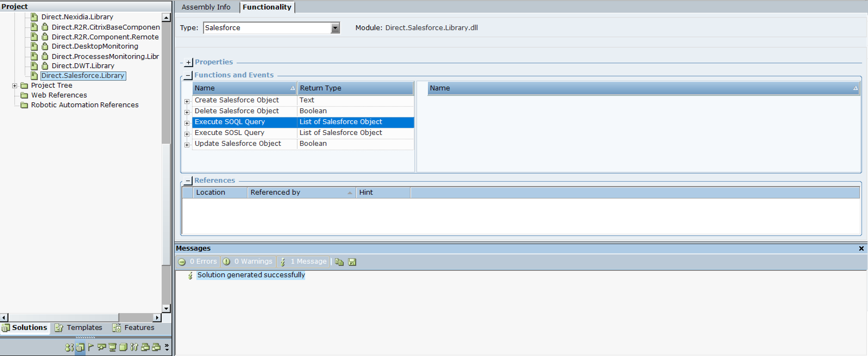Open the Type dropdown showing Salesforce

pos(335,28)
